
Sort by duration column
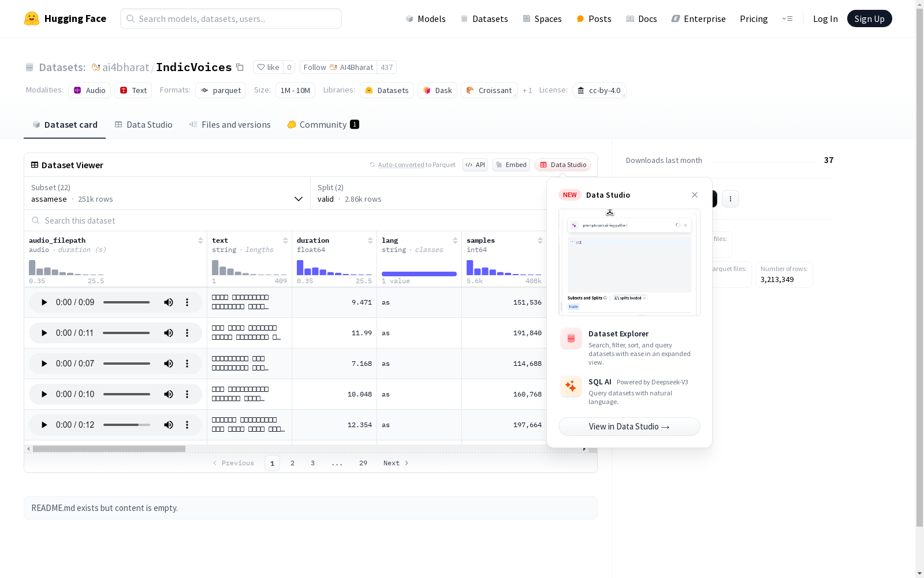370,240
